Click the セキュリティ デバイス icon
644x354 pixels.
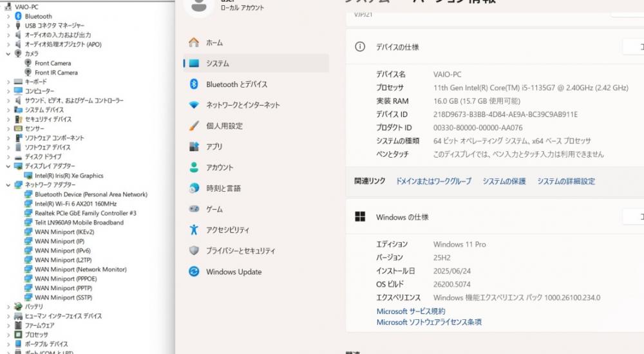(x=18, y=119)
